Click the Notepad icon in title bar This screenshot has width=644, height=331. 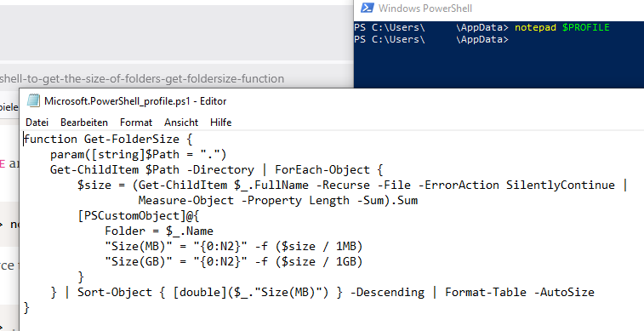[x=33, y=101]
